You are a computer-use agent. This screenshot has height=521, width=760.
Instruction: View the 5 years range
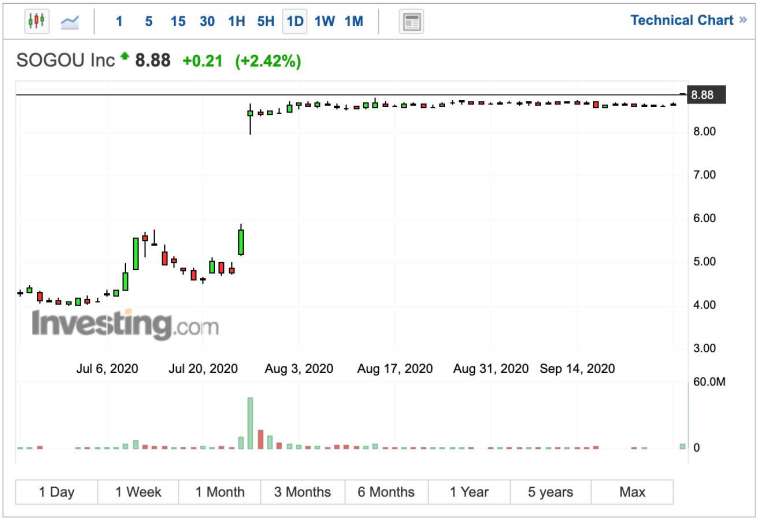tap(550, 492)
